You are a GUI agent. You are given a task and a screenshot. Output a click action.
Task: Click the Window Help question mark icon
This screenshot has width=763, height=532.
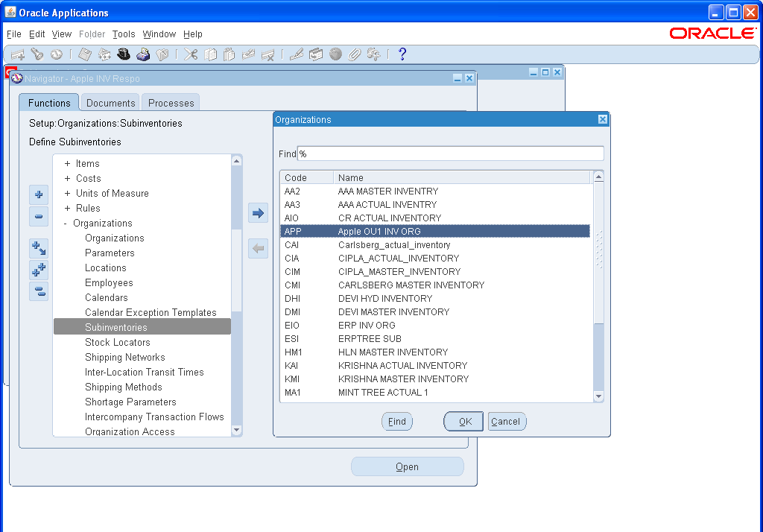coord(402,54)
